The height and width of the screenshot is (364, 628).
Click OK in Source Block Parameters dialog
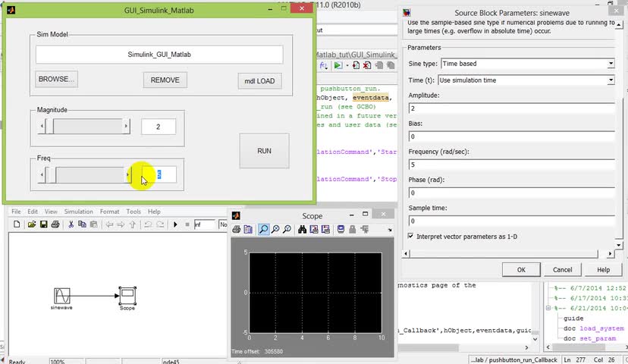click(x=521, y=270)
